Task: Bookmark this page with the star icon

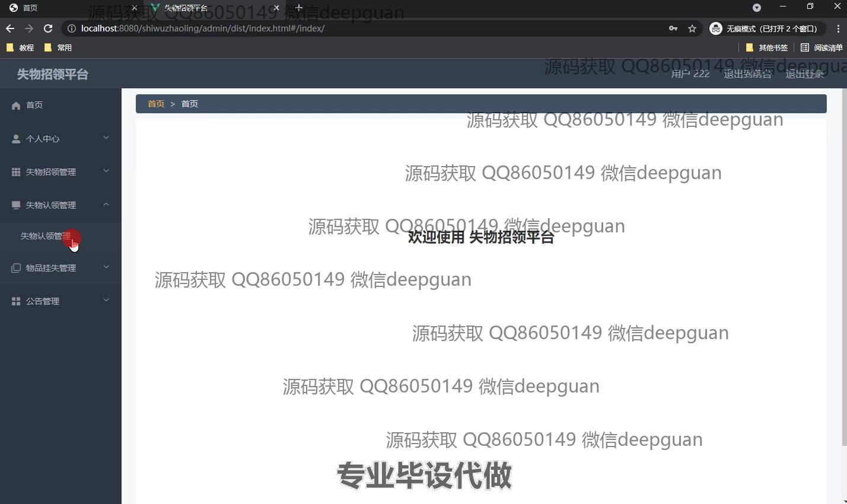Action: pos(692,28)
